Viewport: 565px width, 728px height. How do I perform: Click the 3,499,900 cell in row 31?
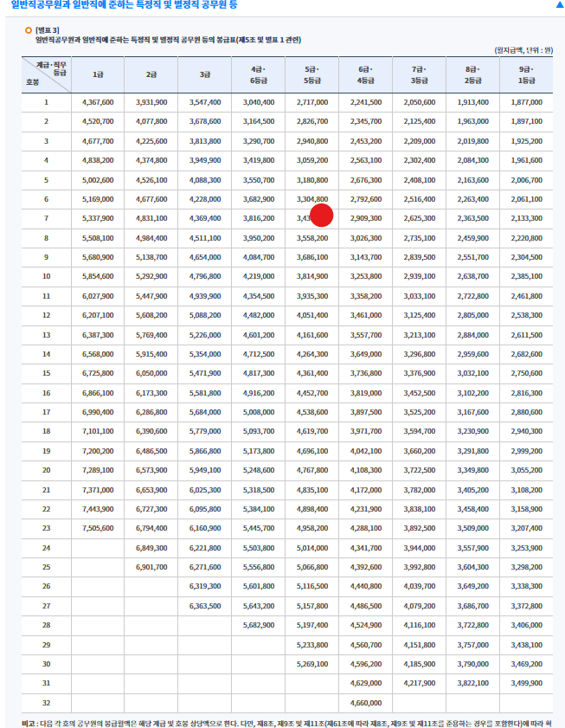pos(526,684)
